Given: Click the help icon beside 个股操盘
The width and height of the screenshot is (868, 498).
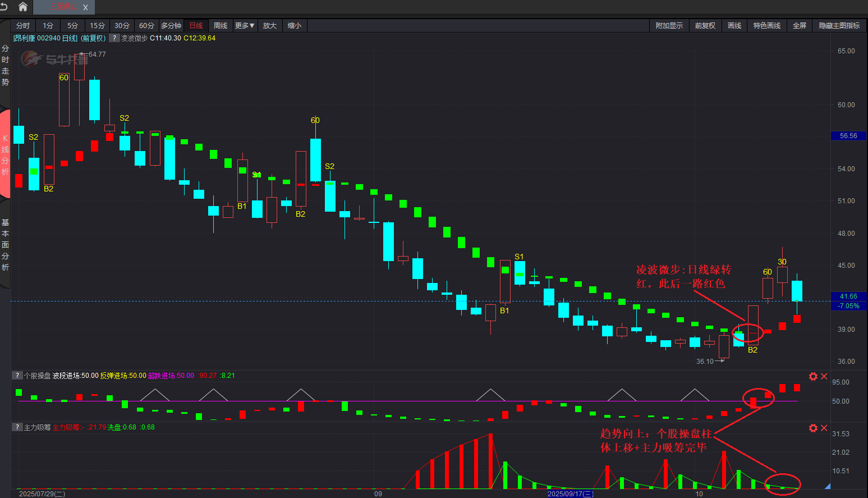Looking at the screenshot, I should pyautogui.click(x=17, y=376).
